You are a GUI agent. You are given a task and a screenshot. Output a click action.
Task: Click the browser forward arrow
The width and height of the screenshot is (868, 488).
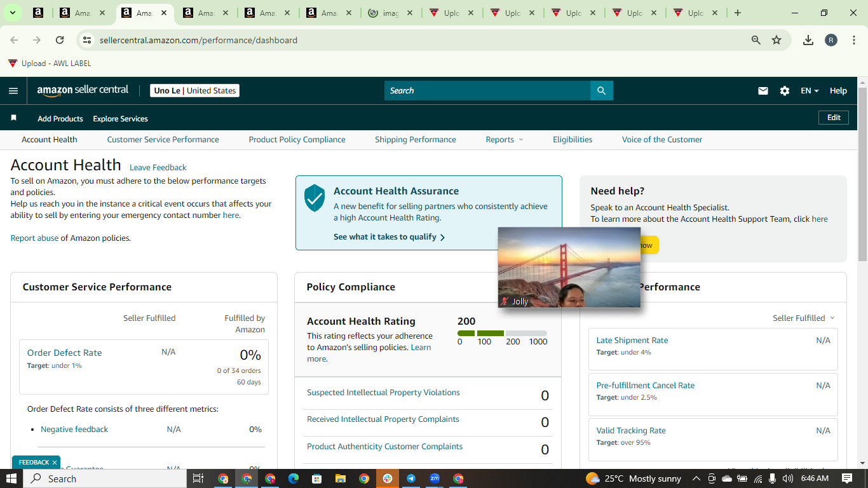click(x=37, y=40)
